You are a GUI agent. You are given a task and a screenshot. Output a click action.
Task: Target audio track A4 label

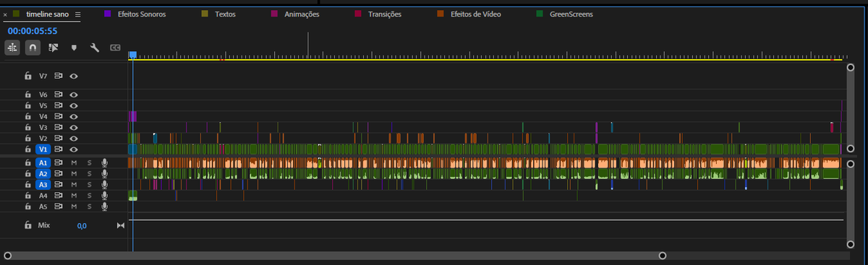[43, 196]
